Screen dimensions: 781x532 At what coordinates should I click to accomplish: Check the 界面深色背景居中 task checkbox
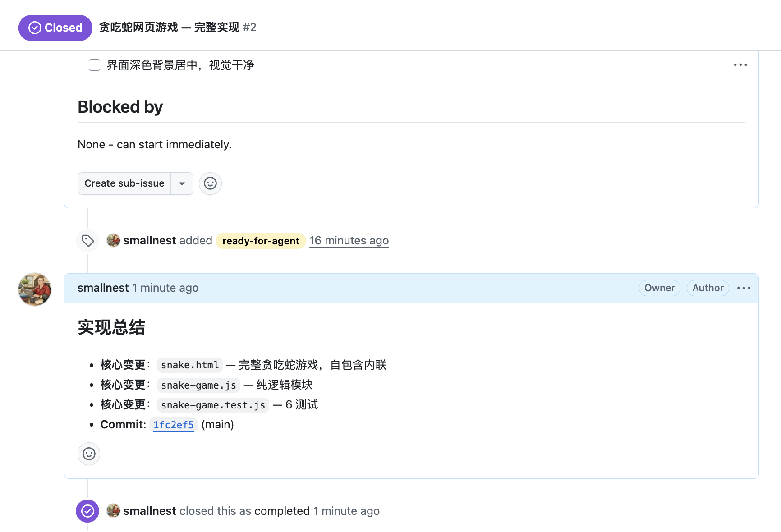pyautogui.click(x=94, y=65)
